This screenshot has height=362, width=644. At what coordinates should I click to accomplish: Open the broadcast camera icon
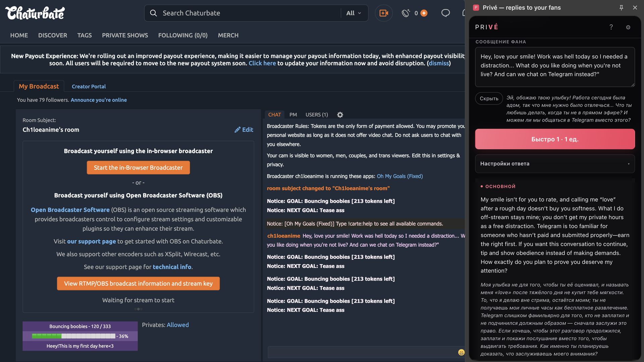384,13
